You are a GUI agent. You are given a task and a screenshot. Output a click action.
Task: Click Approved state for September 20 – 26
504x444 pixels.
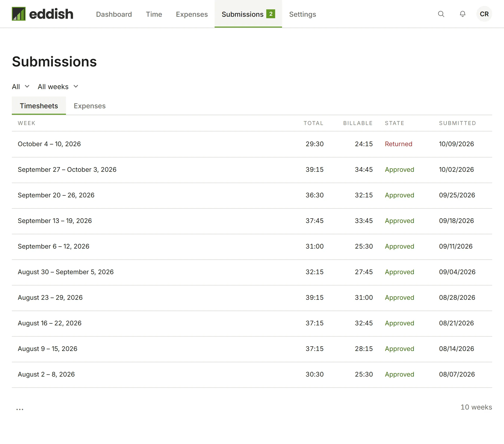[399, 195]
